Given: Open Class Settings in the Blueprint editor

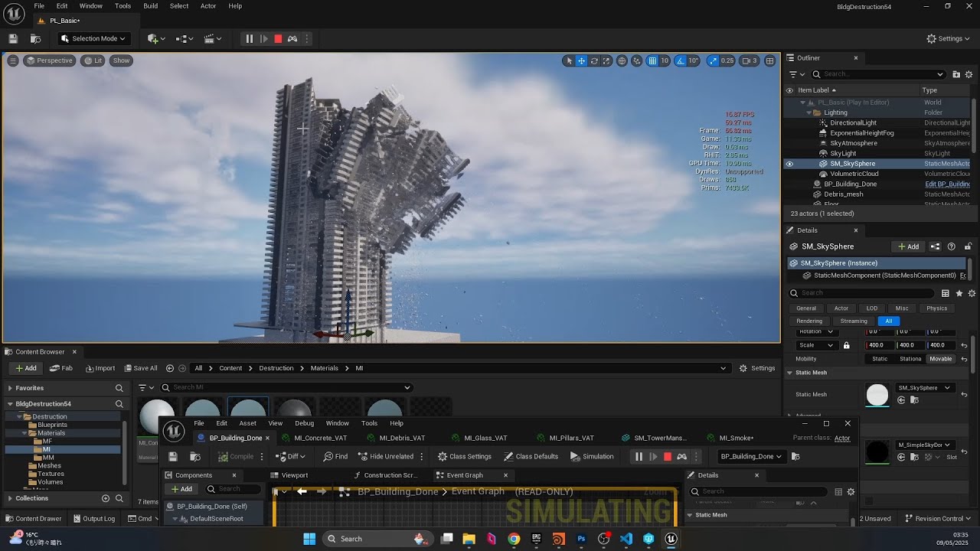Looking at the screenshot, I should pyautogui.click(x=465, y=457).
